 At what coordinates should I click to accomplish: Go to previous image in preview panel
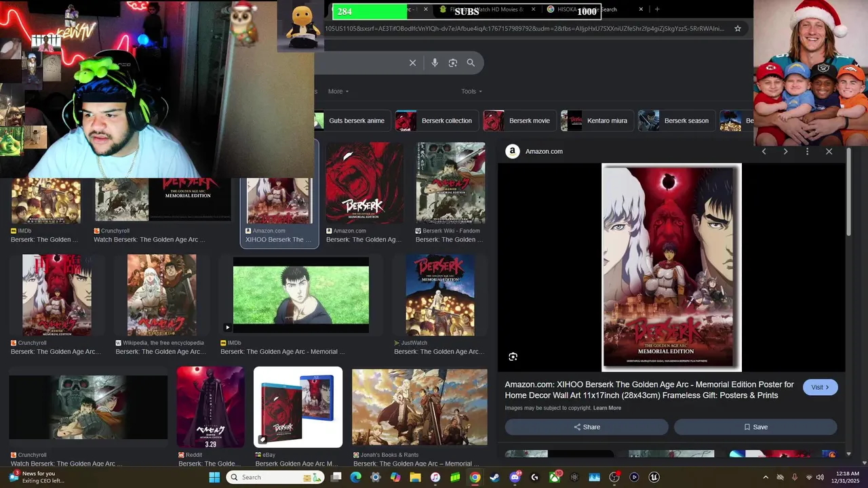coord(764,151)
